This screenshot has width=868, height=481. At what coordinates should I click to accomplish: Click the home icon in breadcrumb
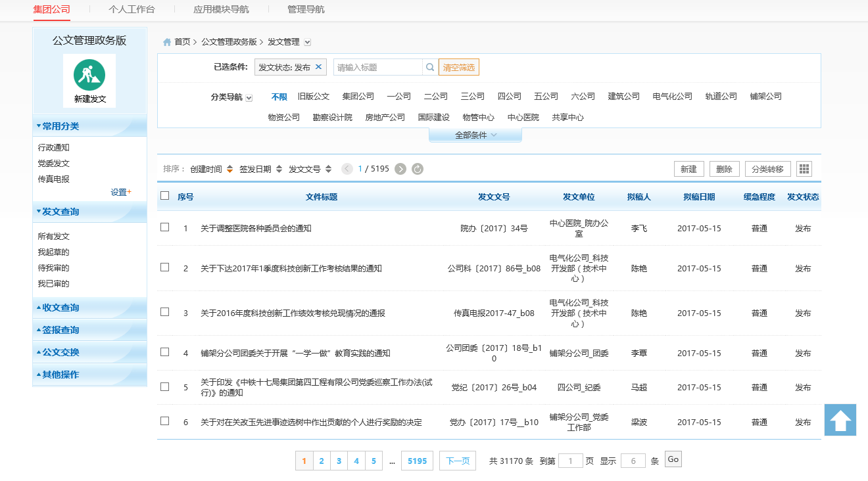(x=167, y=42)
